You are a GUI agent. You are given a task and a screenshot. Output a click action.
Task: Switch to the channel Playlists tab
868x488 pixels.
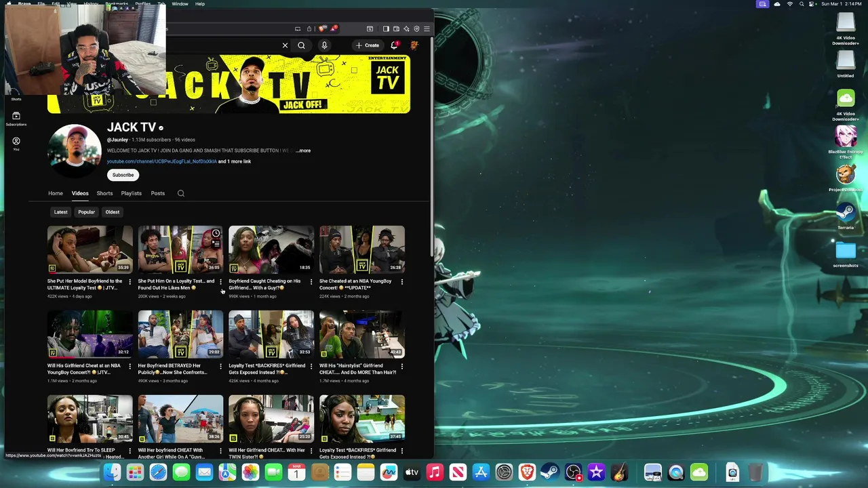coord(132,193)
